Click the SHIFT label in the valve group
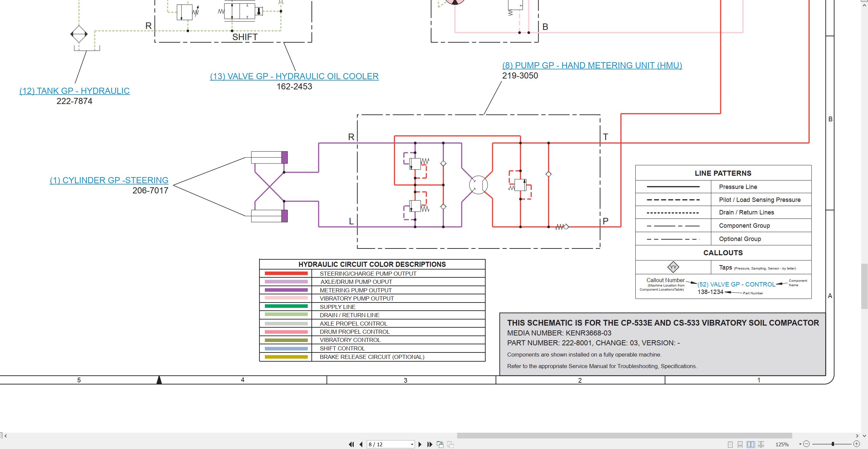The width and height of the screenshot is (868, 449). tap(245, 37)
